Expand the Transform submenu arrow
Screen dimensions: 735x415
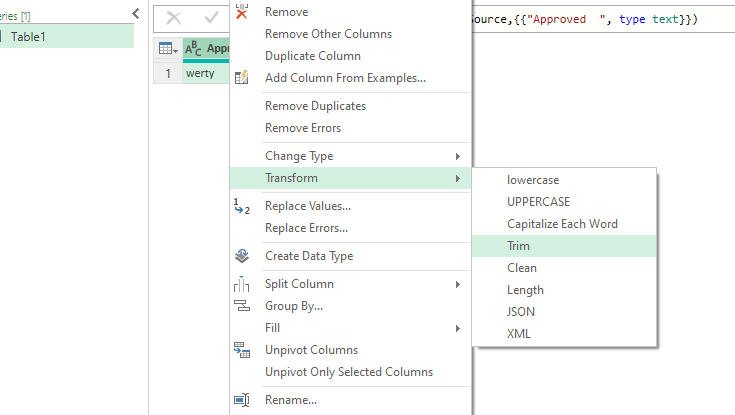point(458,178)
